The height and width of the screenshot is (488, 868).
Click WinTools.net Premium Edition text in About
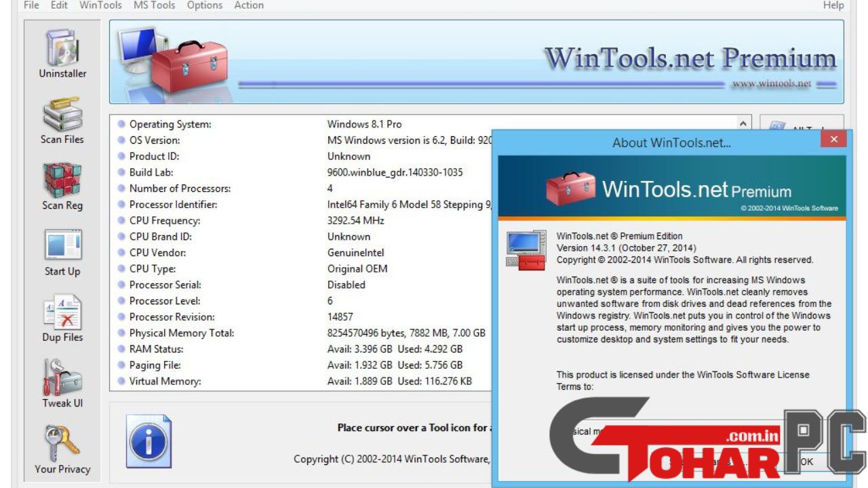pyautogui.click(x=619, y=236)
